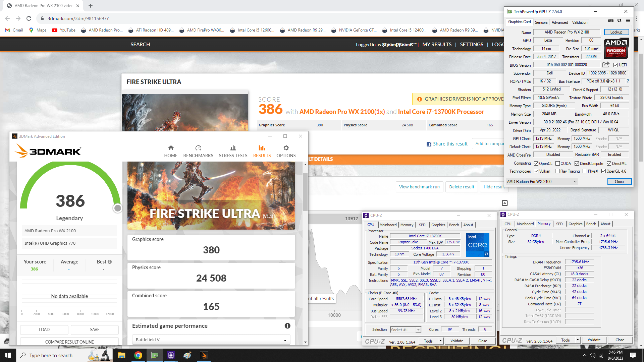Toggle the CUDA checkbox
Viewport: 644px width, 362px height.
(557, 164)
